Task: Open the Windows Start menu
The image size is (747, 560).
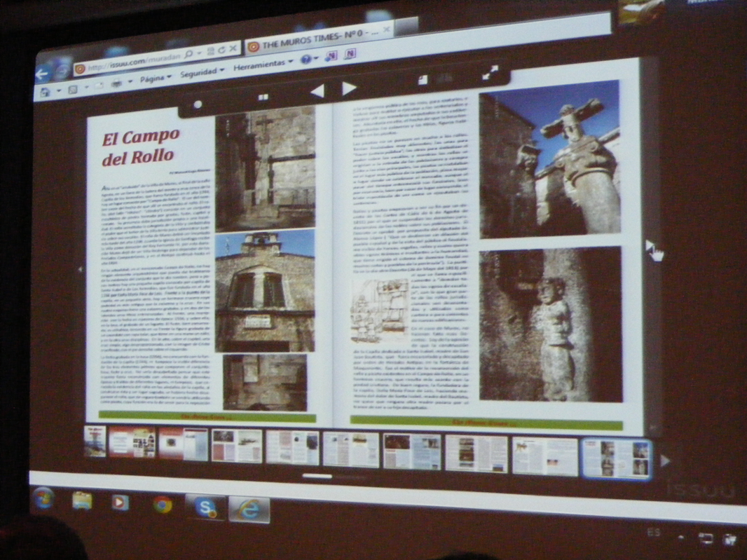Action: point(43,498)
